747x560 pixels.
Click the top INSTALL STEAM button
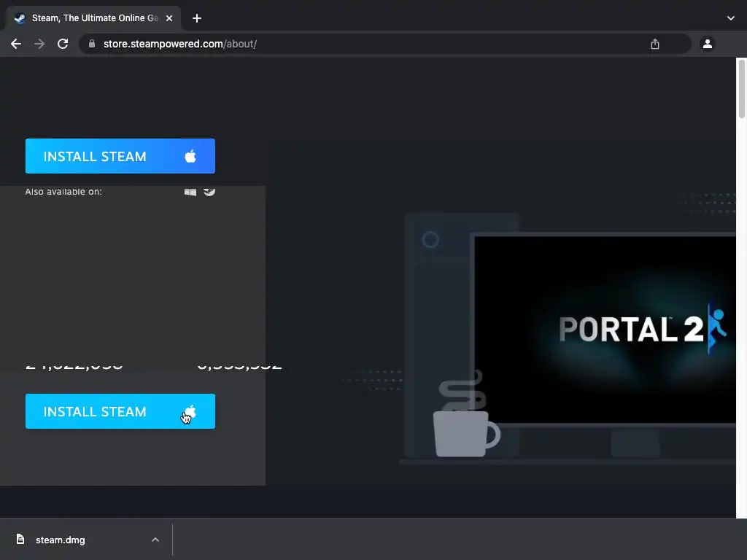[x=120, y=156]
